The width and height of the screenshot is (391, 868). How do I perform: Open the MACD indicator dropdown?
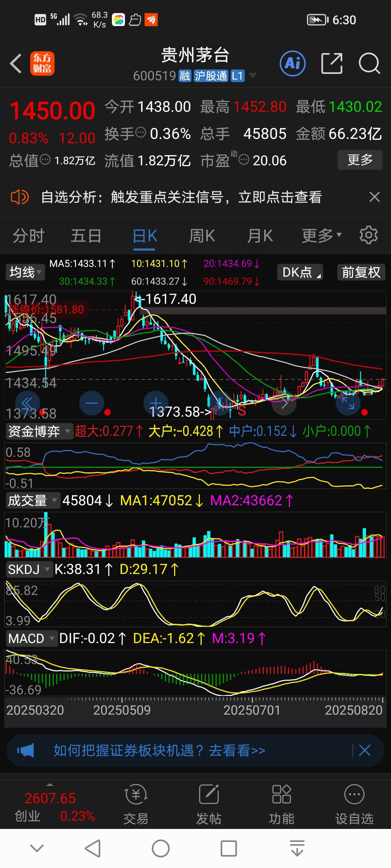[31, 638]
